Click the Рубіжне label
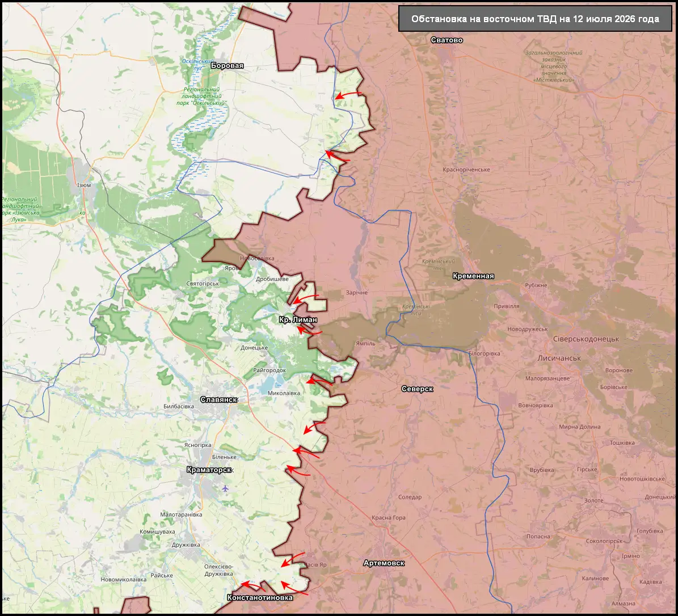Image resolution: width=678 pixels, height=616 pixels. click(536, 286)
